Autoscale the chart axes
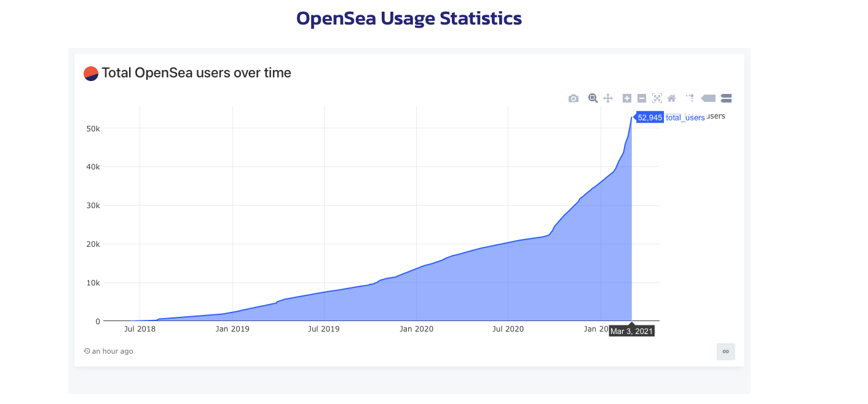868x404 pixels. [657, 98]
